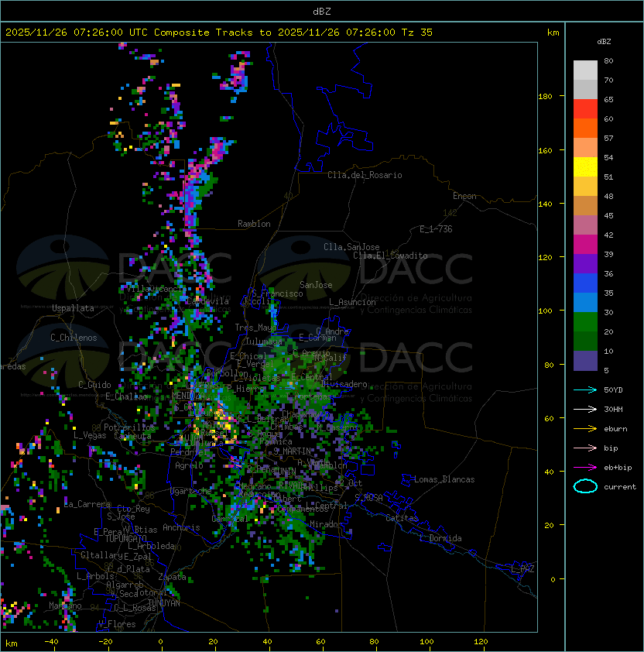This screenshot has height=652, width=644.
Task: Pick the slate 5-10 dBZ legend swatch
Action: tap(585, 361)
